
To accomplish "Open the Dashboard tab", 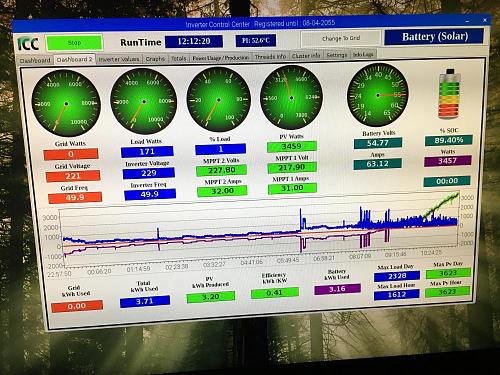I will click(x=35, y=60).
